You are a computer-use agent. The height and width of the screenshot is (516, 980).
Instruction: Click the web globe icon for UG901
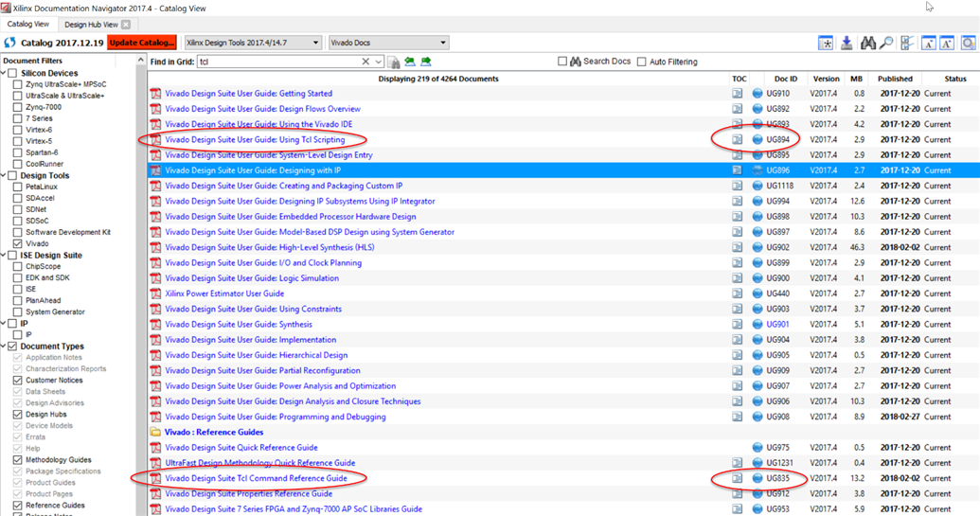tap(757, 324)
